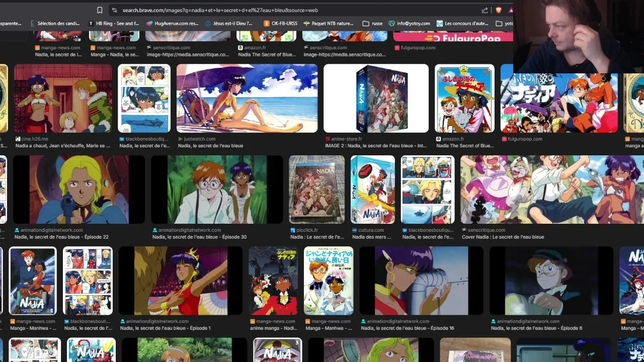Image resolution: width=644 pixels, height=362 pixels.
Task: Open the blue-bordered Nadia cover thumbnail in Épisode 1 row
Action: point(32,281)
